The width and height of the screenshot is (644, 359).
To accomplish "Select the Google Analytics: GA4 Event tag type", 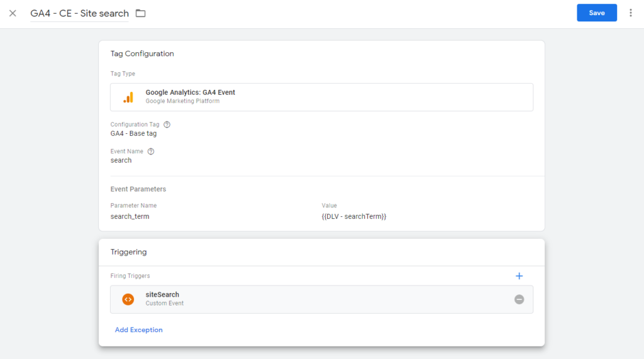I will point(321,97).
